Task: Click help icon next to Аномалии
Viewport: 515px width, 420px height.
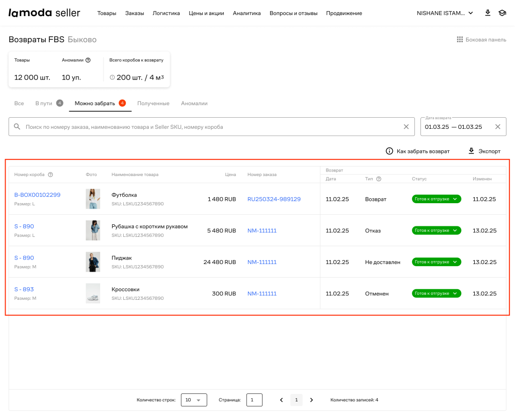Action: pyautogui.click(x=88, y=60)
